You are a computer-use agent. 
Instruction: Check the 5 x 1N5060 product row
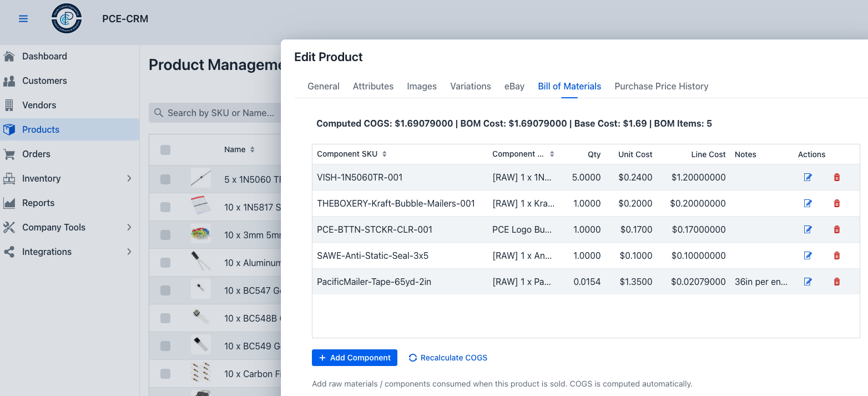(x=165, y=179)
